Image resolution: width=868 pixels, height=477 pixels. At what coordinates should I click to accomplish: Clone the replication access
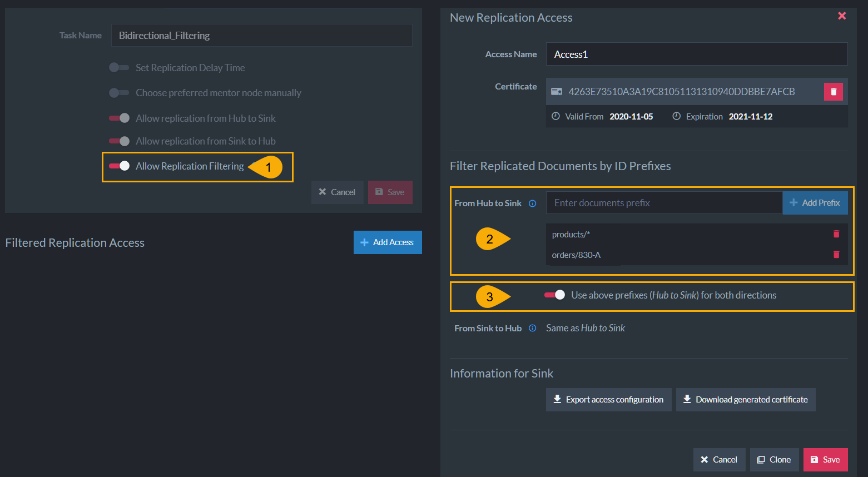[x=774, y=460]
